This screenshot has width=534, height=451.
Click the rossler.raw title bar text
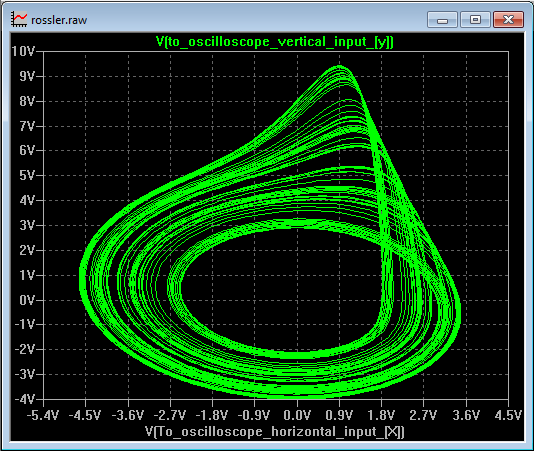coord(59,20)
